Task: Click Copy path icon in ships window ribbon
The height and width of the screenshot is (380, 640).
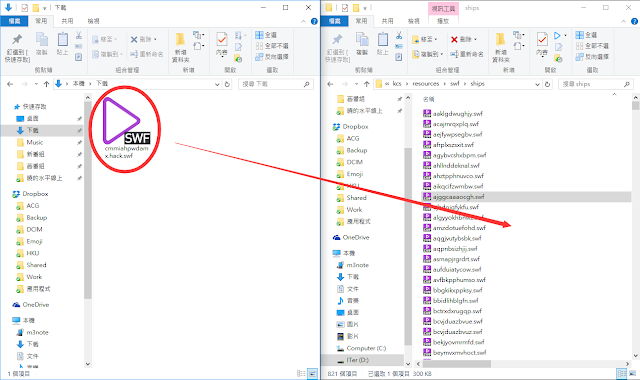Action: pyautogui.click(x=399, y=47)
